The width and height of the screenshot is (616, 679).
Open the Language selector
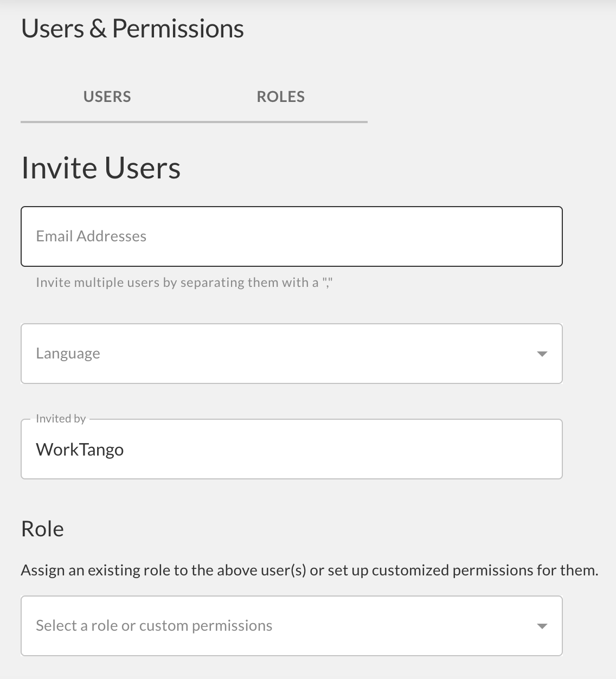(x=292, y=354)
